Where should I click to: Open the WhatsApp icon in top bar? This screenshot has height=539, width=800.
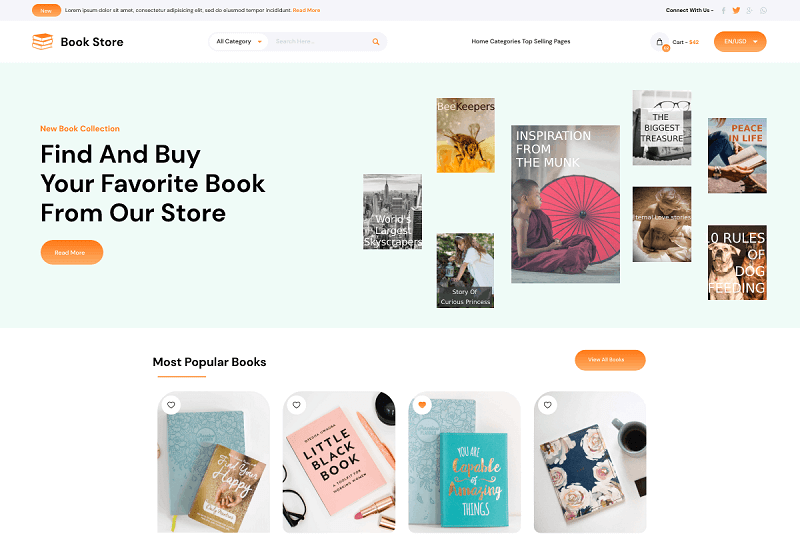click(763, 10)
